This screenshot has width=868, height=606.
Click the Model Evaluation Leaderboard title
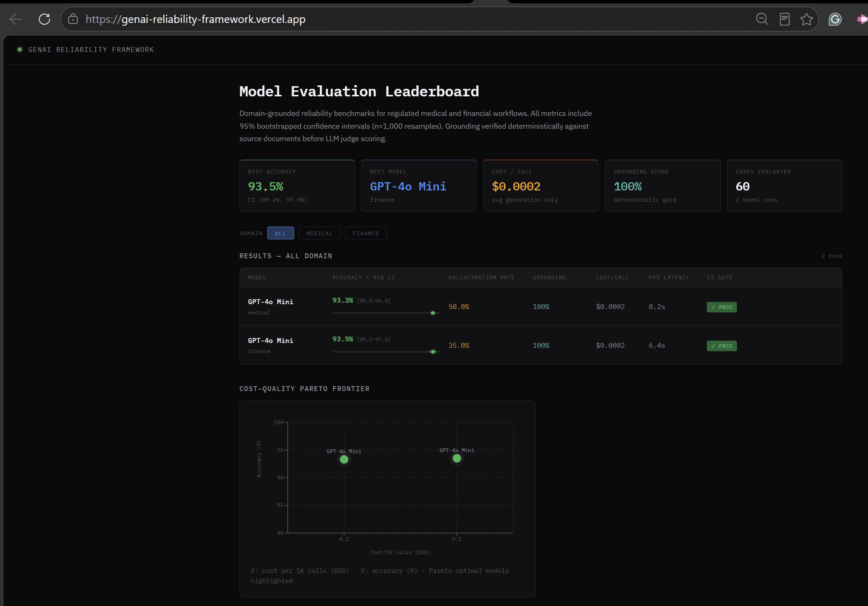click(359, 92)
